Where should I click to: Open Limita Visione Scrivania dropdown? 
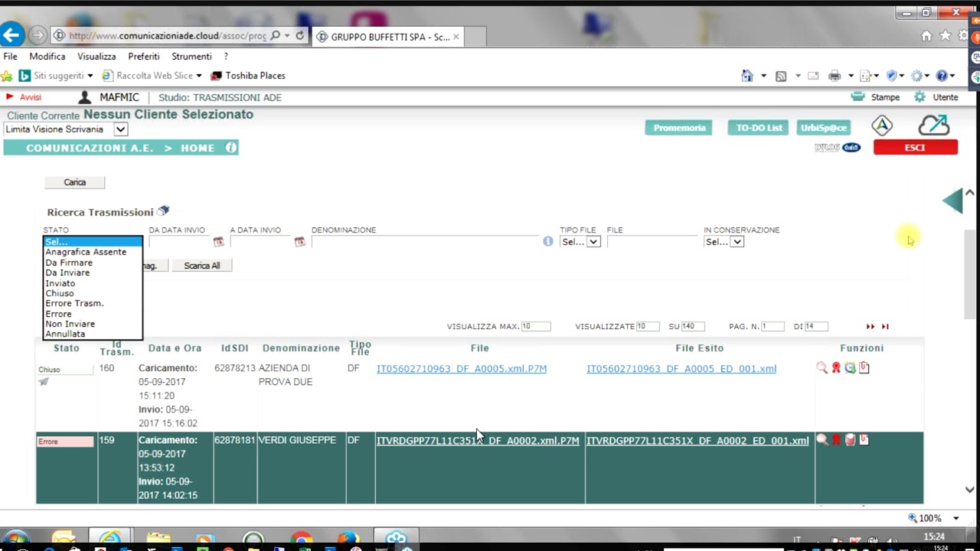coord(120,129)
